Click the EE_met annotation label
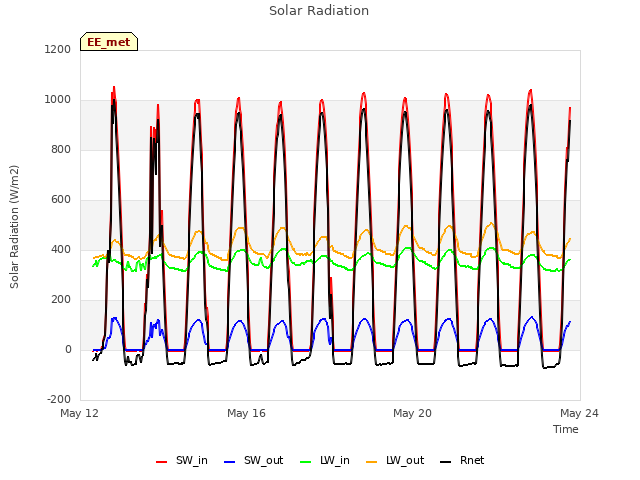 pyautogui.click(x=109, y=42)
